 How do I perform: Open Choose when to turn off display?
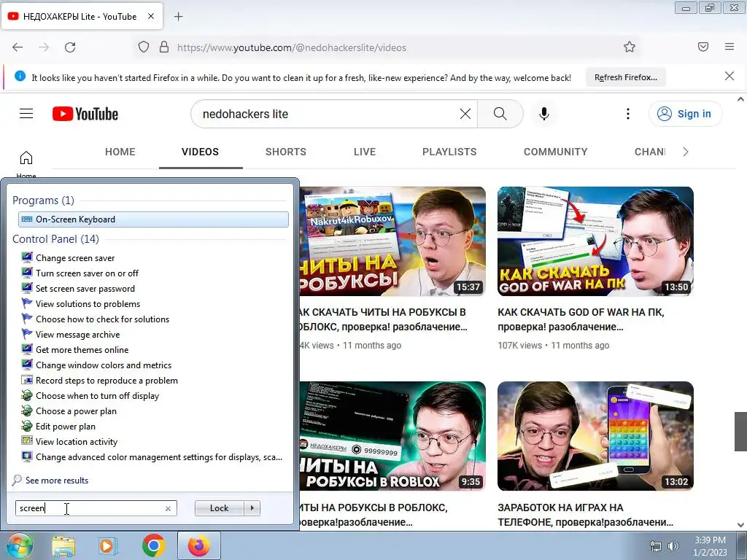click(97, 396)
